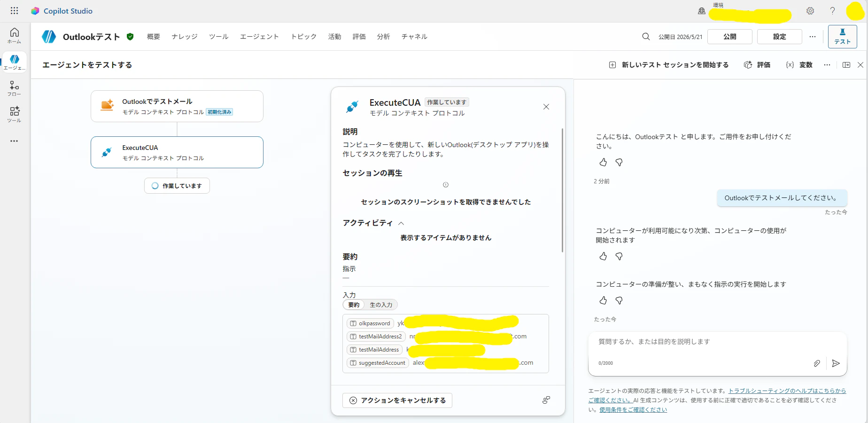The height and width of the screenshot is (423, 868).
Task: Thumbs down the greeting message
Action: (x=619, y=162)
